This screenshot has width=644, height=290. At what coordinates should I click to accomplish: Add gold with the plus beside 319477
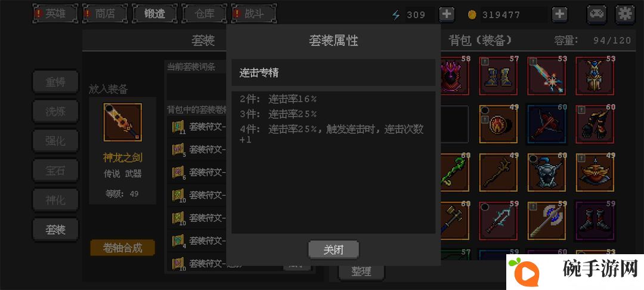tap(559, 15)
